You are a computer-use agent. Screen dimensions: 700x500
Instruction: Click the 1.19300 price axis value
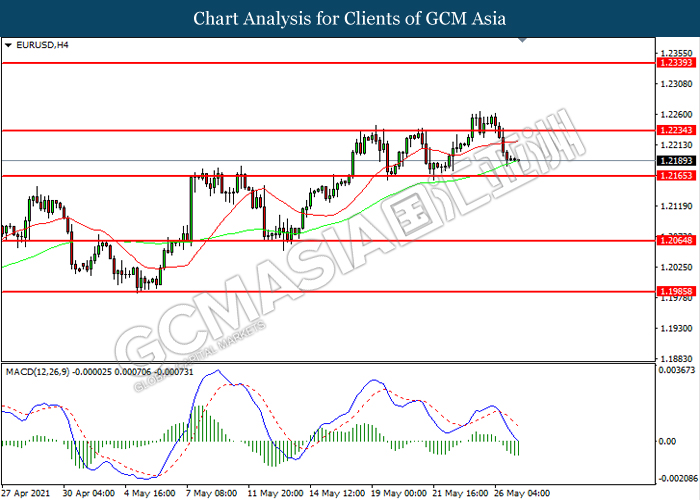677,329
